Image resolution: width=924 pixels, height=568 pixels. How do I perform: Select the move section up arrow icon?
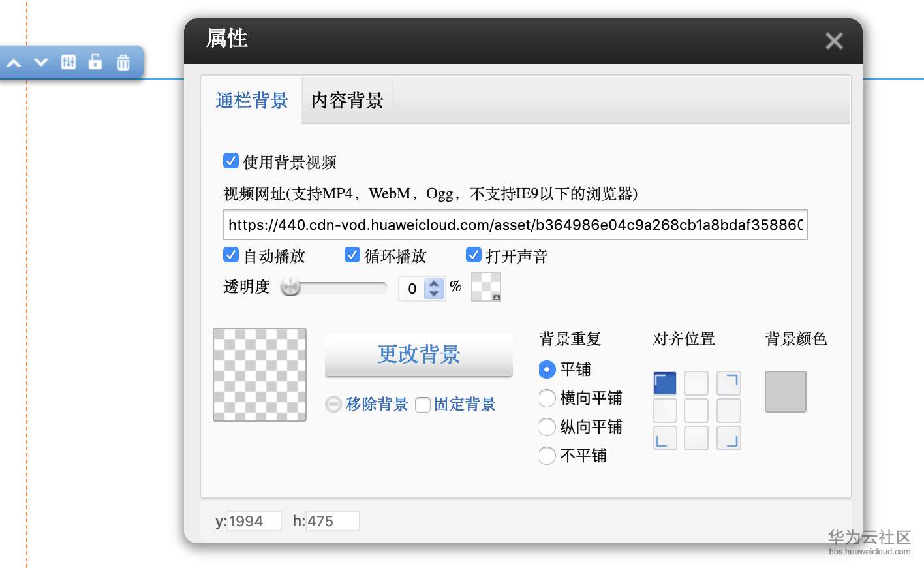pos(14,62)
